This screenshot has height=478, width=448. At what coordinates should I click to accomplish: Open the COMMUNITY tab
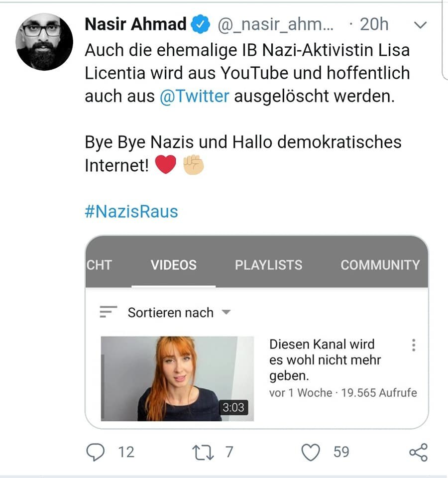[x=380, y=264]
